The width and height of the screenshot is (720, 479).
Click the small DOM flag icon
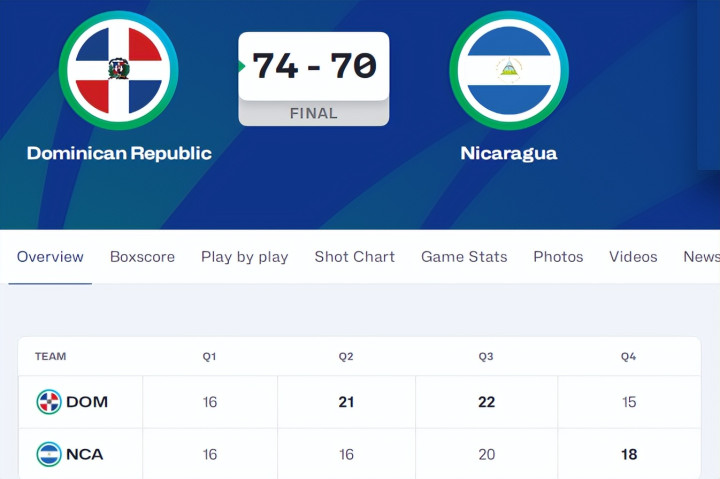[49, 402]
